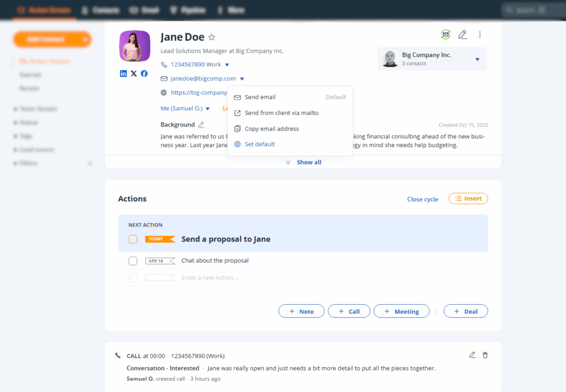Open the three-dot overflow menu icon

(x=480, y=34)
